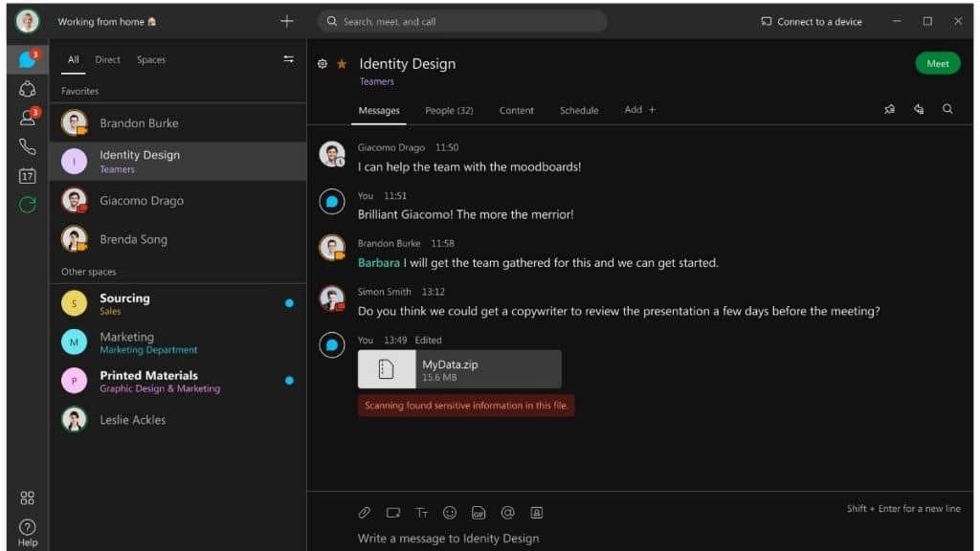Screen dimensions: 980x551
Task: Select the Direct tab in the spaces list
Action: (107, 59)
